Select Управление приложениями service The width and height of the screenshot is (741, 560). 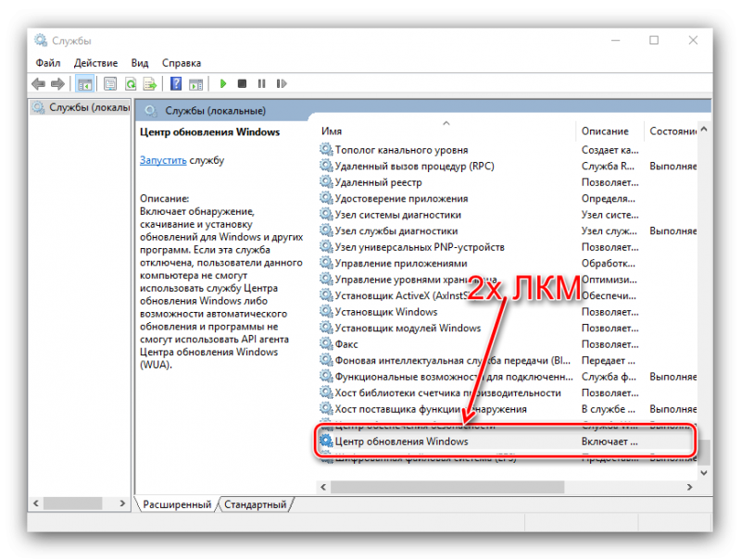[x=401, y=264]
